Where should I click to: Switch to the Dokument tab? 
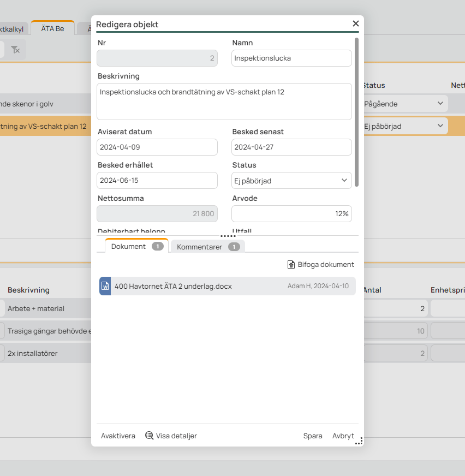(x=136, y=246)
